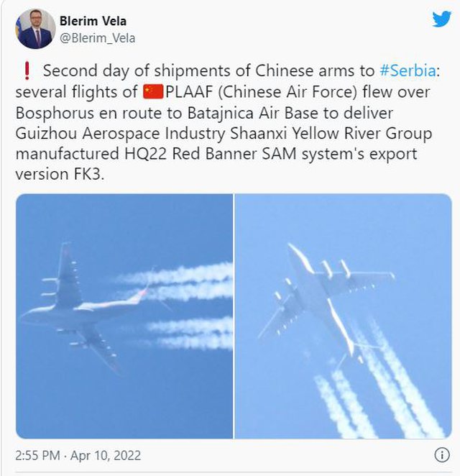The height and width of the screenshot is (476, 460).
Task: Visit the @Blerim_Vela handle link
Action: point(98,39)
